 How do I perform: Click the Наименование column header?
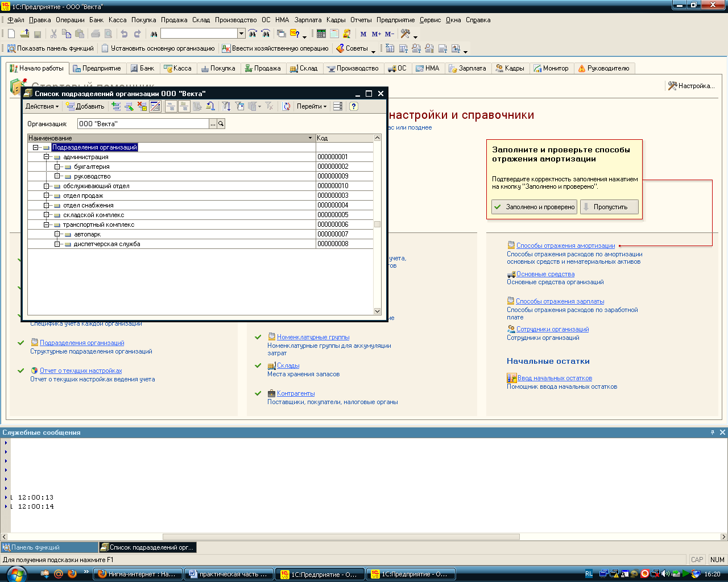[172, 138]
